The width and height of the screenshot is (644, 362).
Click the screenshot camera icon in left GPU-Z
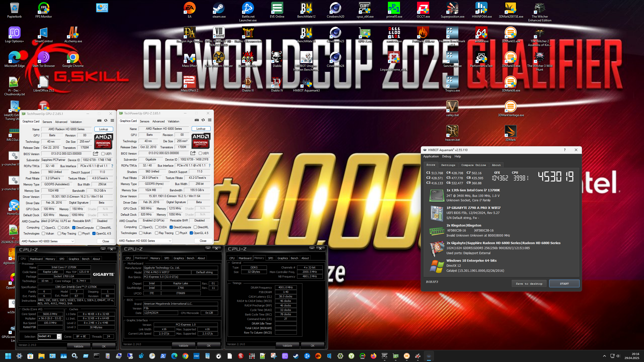click(x=99, y=121)
